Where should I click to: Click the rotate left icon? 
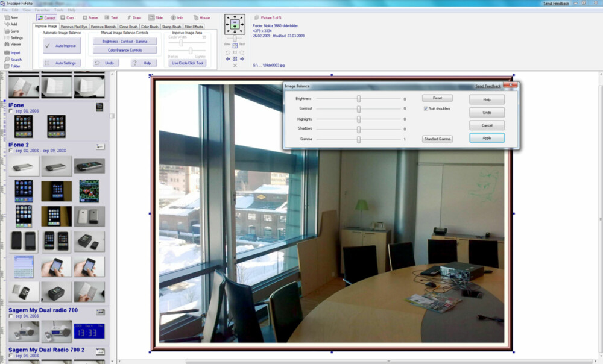pos(228,52)
